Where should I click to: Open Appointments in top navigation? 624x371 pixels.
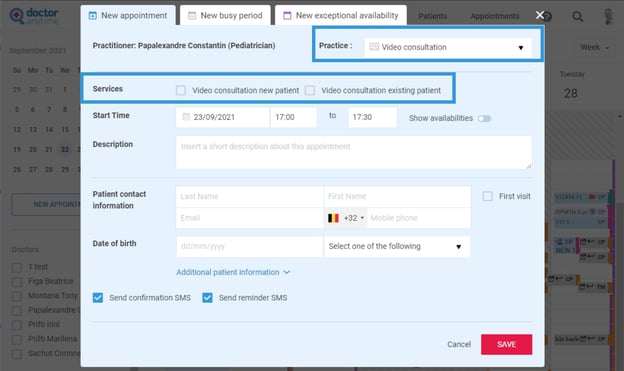click(495, 16)
